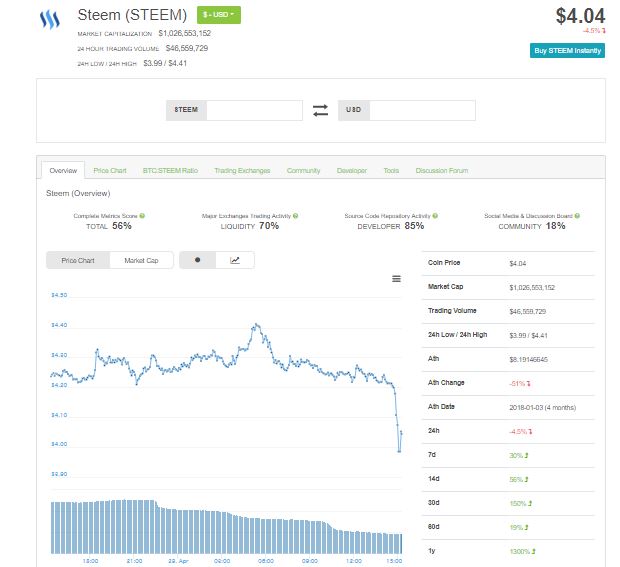Screen dimensions: 620x567
Task: Click the Ath value $8.19146645
Action: point(528,360)
